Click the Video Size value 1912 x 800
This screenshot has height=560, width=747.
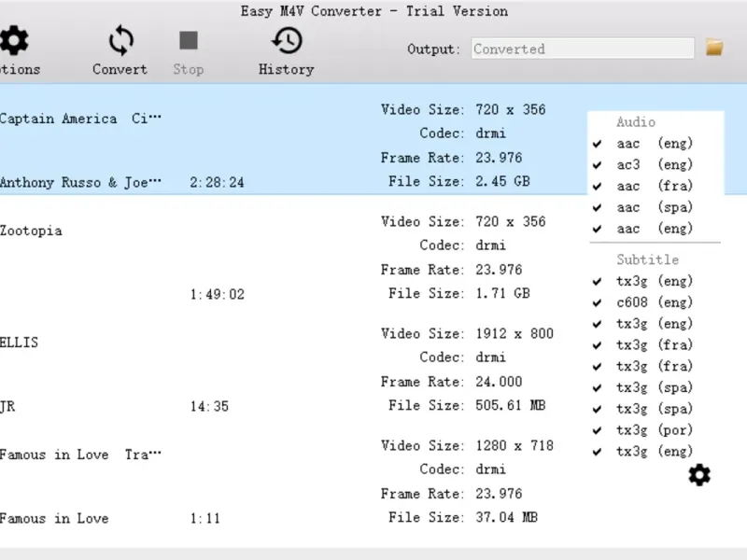coord(514,333)
